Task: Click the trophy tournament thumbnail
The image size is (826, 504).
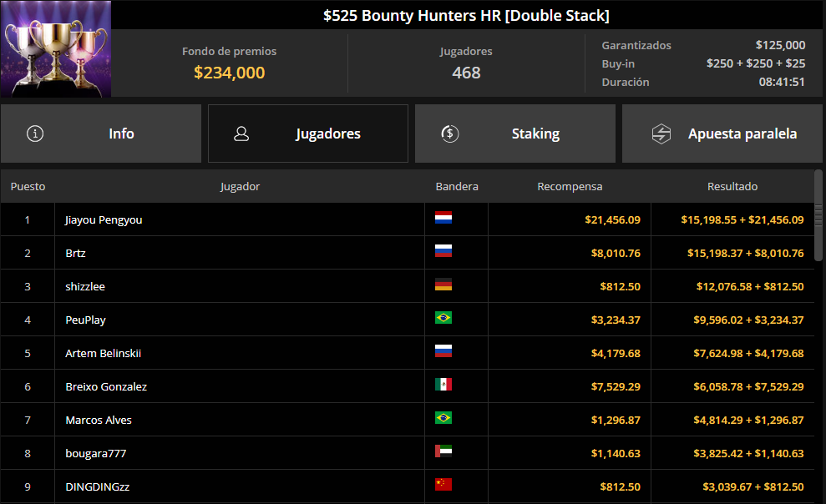Action: (x=56, y=49)
